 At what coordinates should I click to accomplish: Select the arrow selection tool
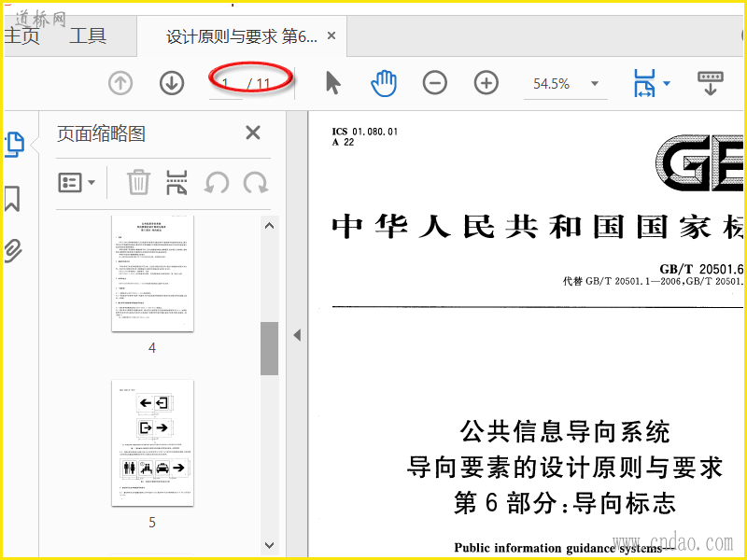coord(332,83)
